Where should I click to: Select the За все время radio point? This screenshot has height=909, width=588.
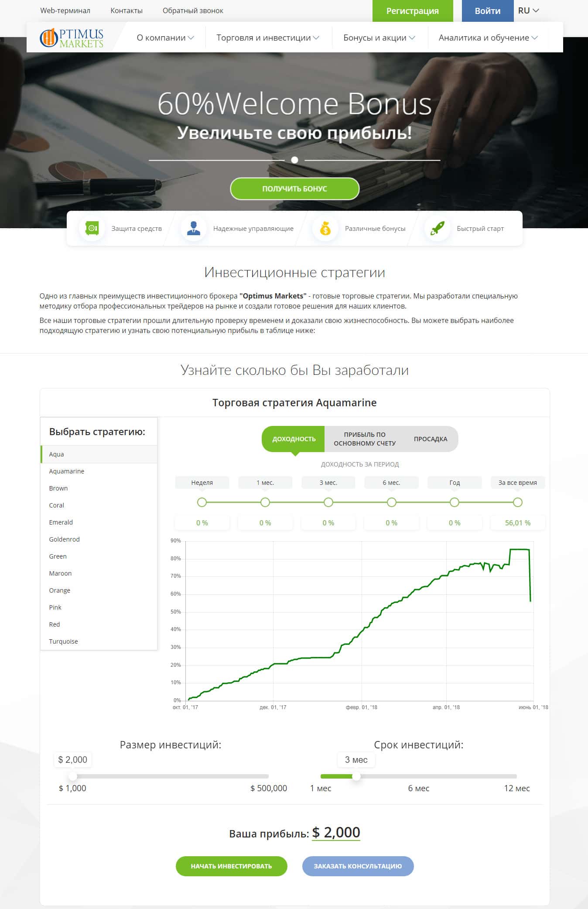click(x=518, y=502)
